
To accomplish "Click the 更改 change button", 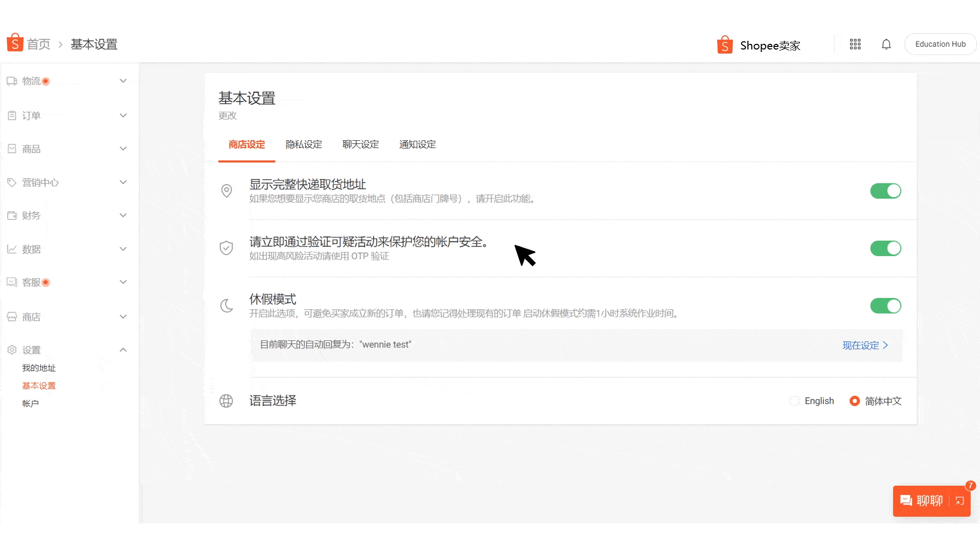I will pos(227,116).
